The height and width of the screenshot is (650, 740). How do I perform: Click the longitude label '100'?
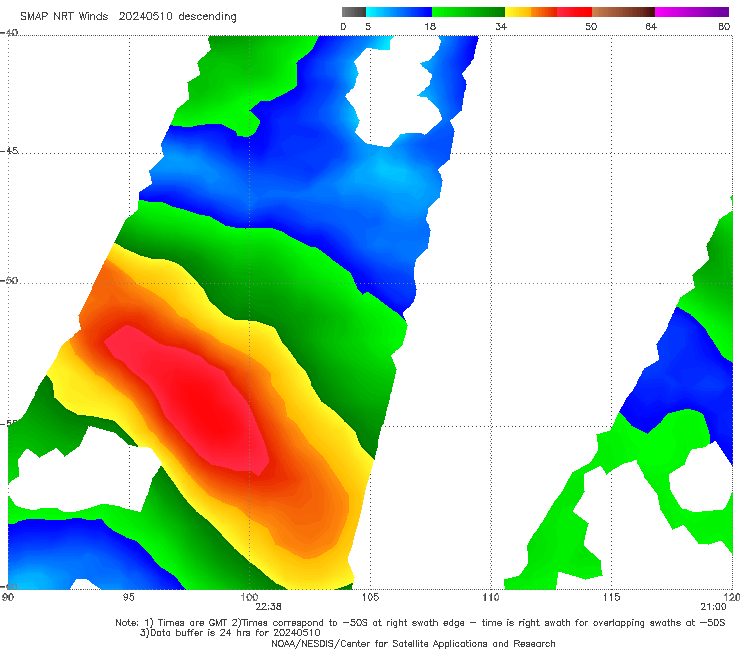point(249,598)
